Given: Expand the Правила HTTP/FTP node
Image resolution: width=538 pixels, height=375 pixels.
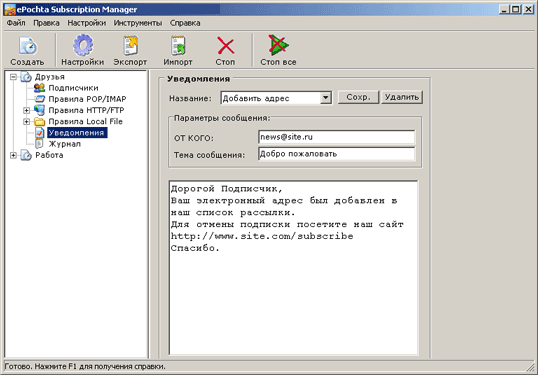Looking at the screenshot, I should point(26,110).
